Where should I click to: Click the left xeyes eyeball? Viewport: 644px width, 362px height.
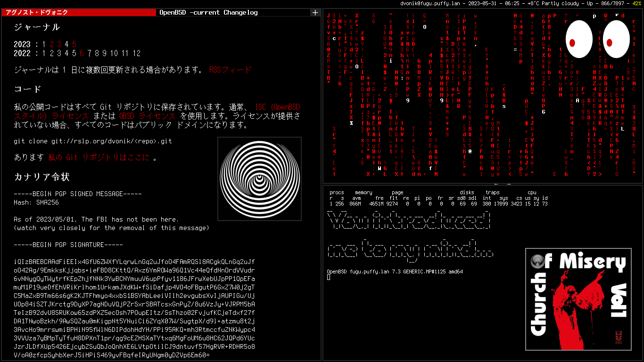click(x=578, y=39)
